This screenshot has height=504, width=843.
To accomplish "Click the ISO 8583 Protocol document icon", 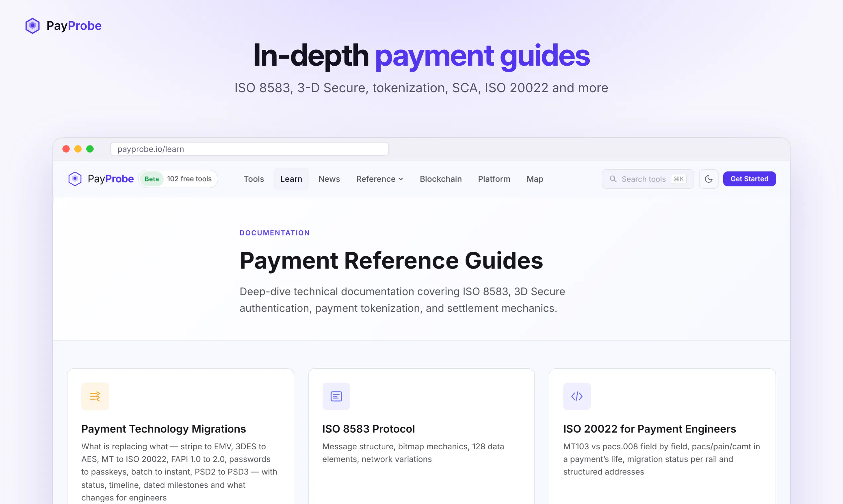I will click(x=336, y=396).
